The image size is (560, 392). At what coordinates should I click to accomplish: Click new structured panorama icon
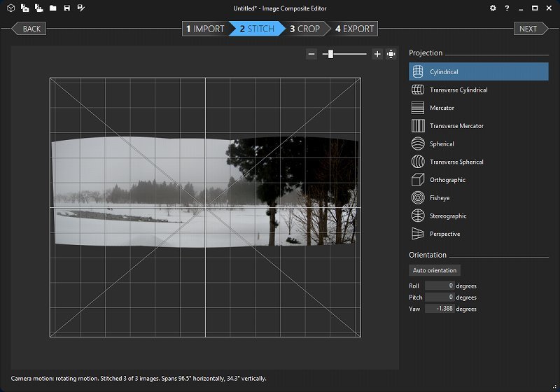[39, 8]
